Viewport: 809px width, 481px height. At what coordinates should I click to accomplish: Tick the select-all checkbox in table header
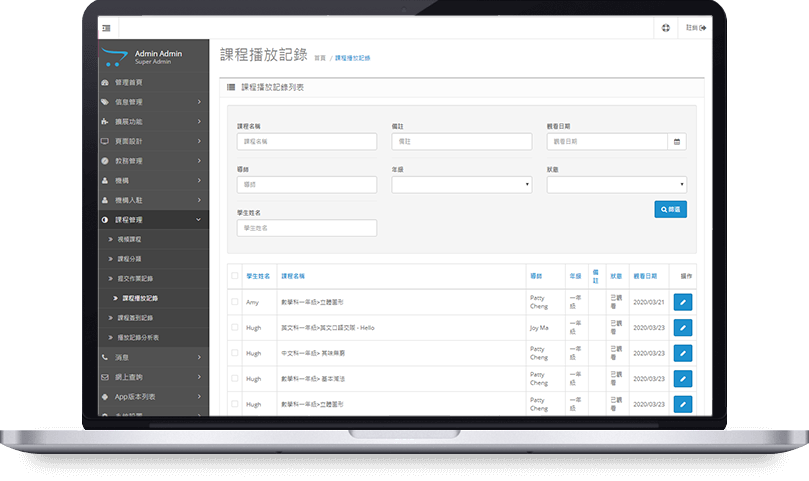pos(235,275)
